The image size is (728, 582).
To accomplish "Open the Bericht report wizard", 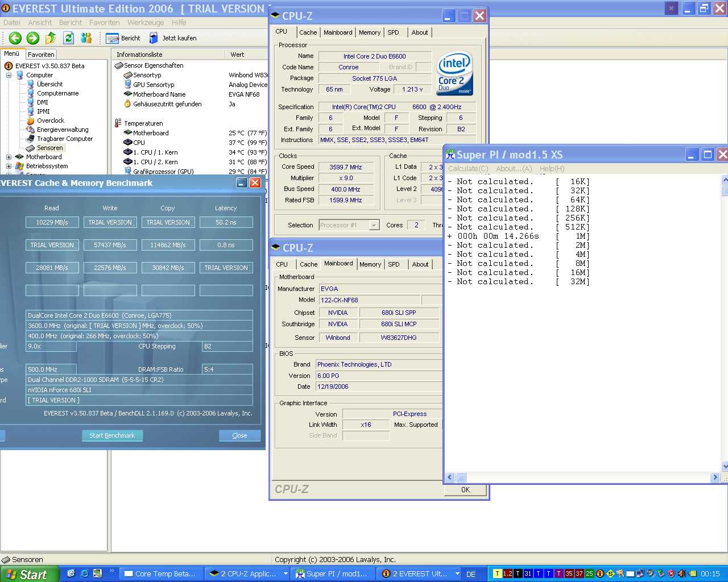I will point(123,38).
